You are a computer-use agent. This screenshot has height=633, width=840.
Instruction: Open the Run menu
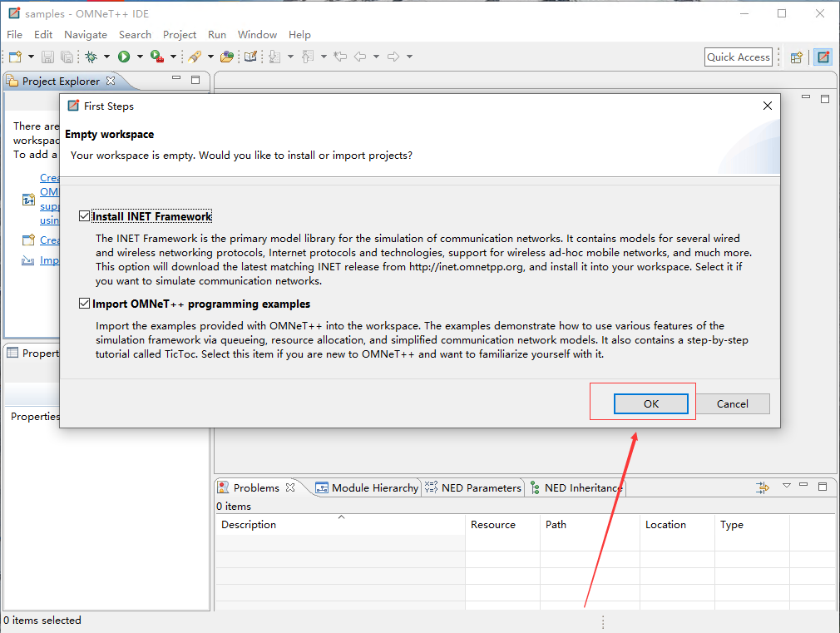217,34
